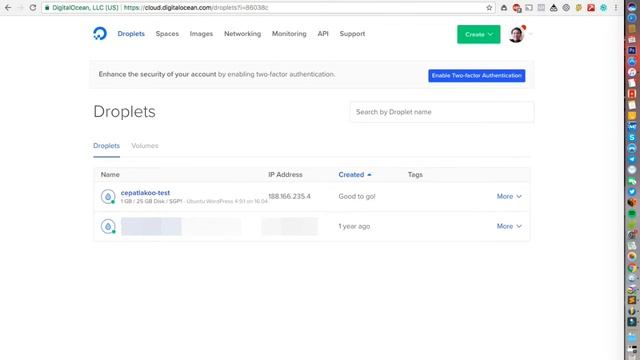Click the IP Address column header

[x=285, y=175]
